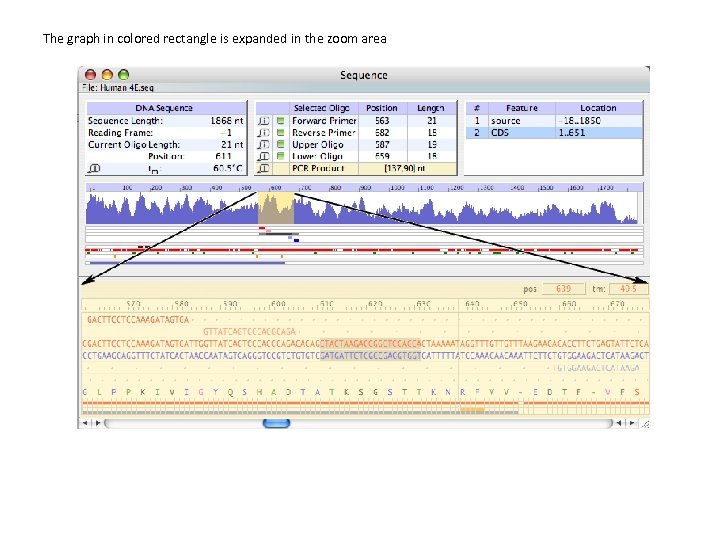Click the info icon beside Upper Oligo
The width and height of the screenshot is (720, 540).
(263, 145)
